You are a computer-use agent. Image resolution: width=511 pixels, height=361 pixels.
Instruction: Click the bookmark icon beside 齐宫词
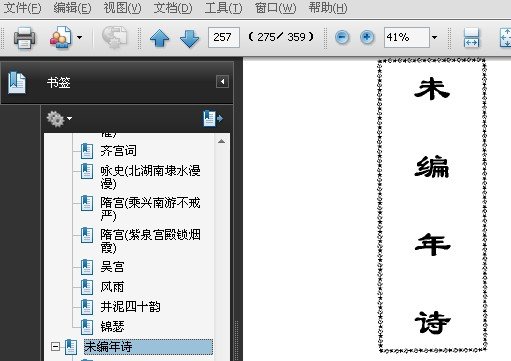point(87,151)
